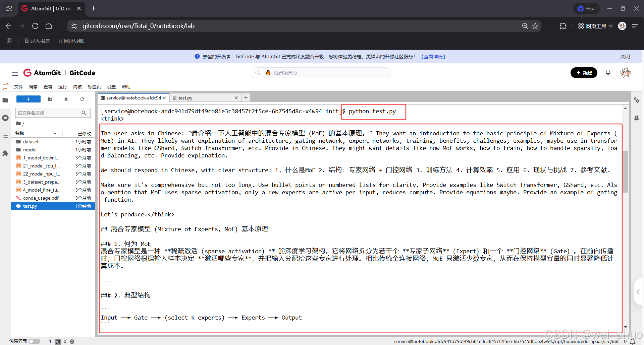Viewport: 644px width, 345px height.
Task: Open the table of contents sidebar
Action: coord(5,136)
